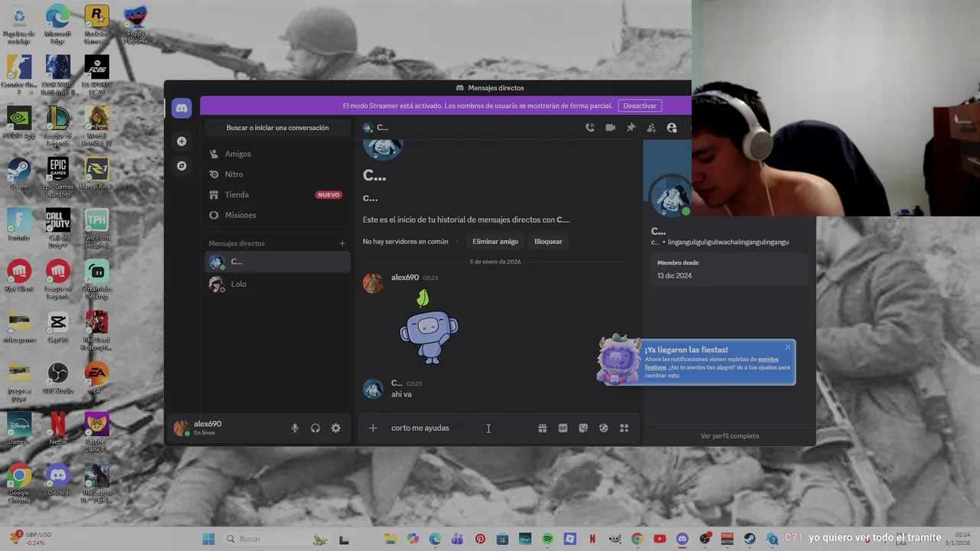Viewport: 980px width, 551px height.
Task: Create a new DM with plus icon
Action: tap(342, 243)
